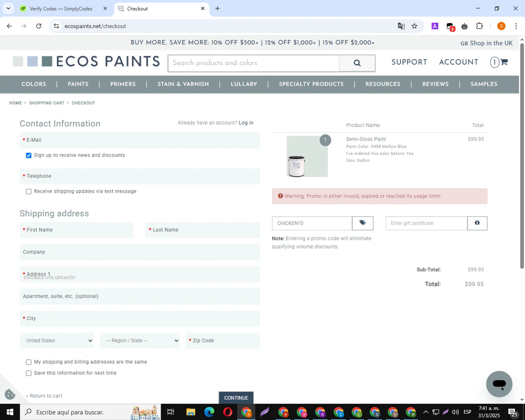Go to SHOPPING CART breadcrumb
Viewport: 525px width, 420px height.
tap(47, 103)
